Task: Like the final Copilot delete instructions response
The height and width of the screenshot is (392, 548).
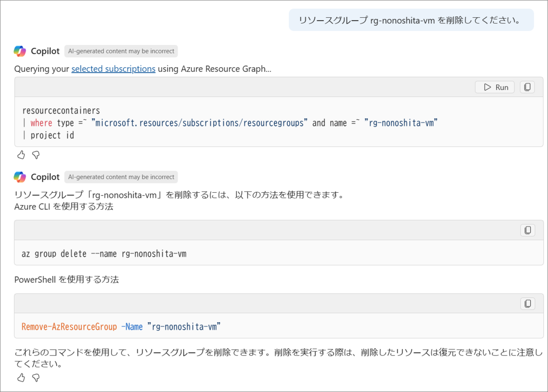Action: (x=21, y=377)
